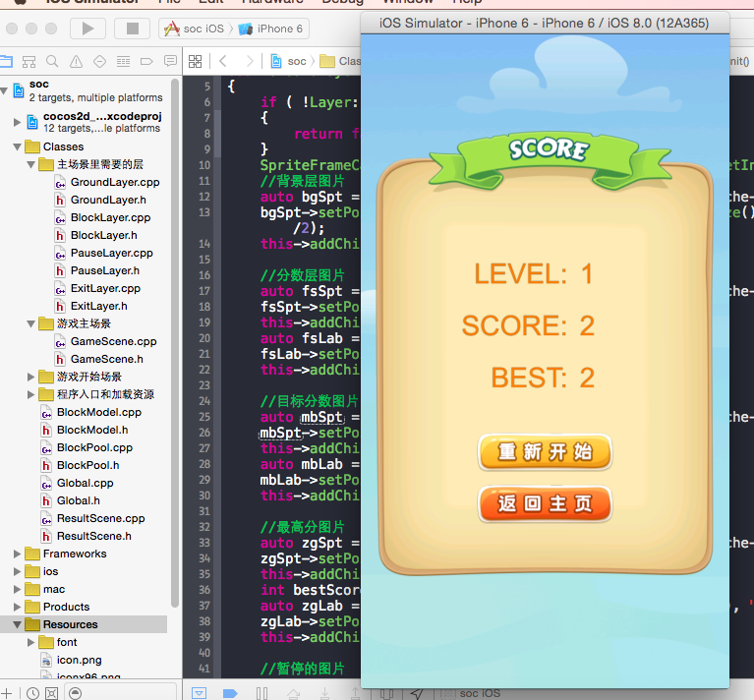This screenshot has width=754, height=700.
Task: Click the Run (play) button in Xcode toolbar
Action: 88,29
